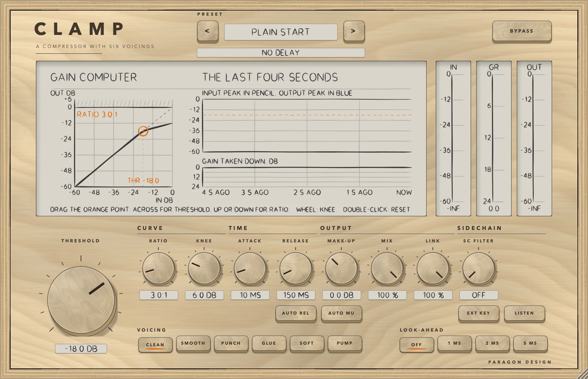Select the Glue voicing
This screenshot has width=588, height=379.
(269, 344)
